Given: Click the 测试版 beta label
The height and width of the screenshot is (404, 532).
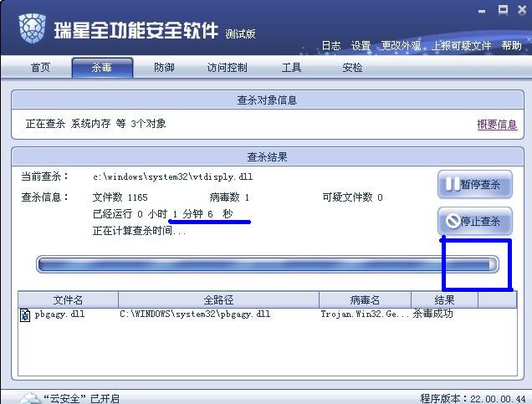Looking at the screenshot, I should (x=240, y=33).
